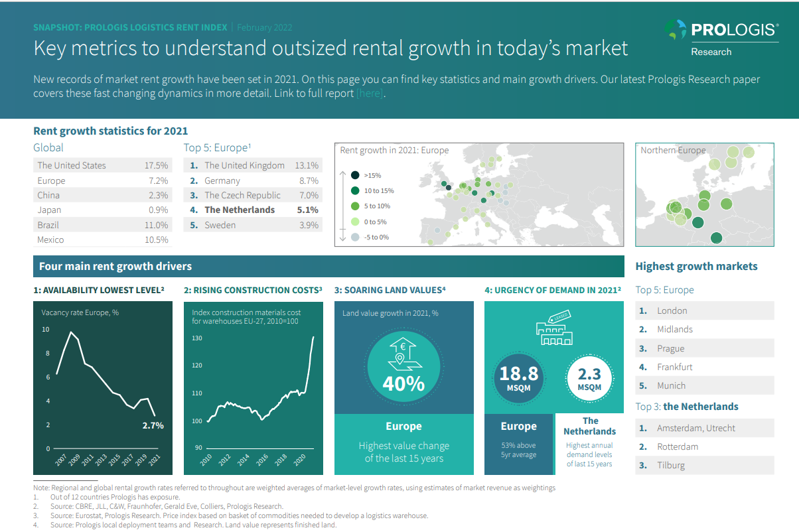The width and height of the screenshot is (799, 532).
Task: Click the Urgency of Demand in 2021 heading
Action: point(553,290)
